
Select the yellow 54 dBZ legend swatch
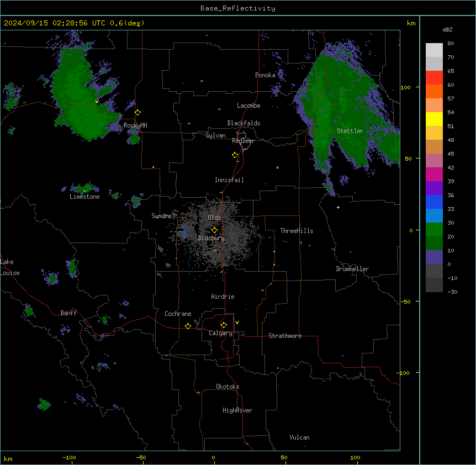pyautogui.click(x=434, y=119)
